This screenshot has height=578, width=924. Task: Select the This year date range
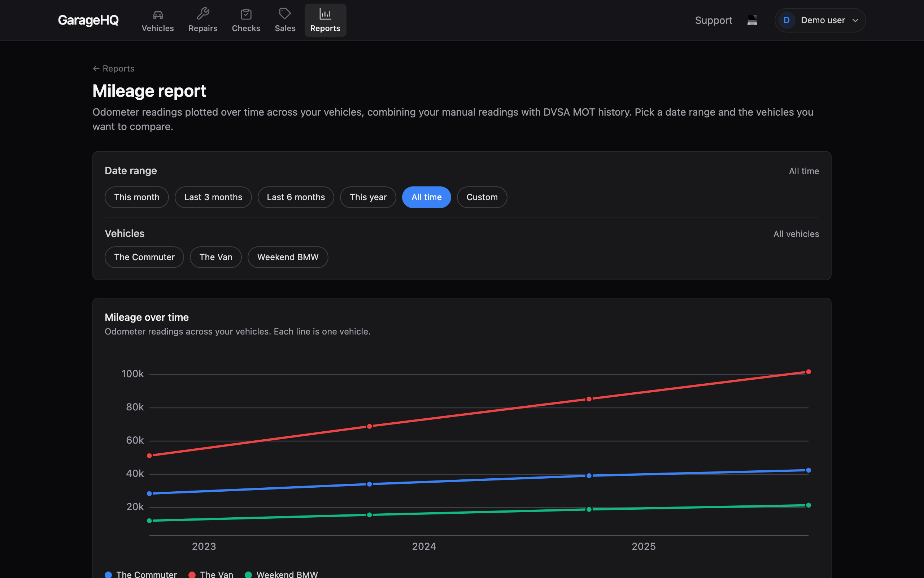[368, 197]
